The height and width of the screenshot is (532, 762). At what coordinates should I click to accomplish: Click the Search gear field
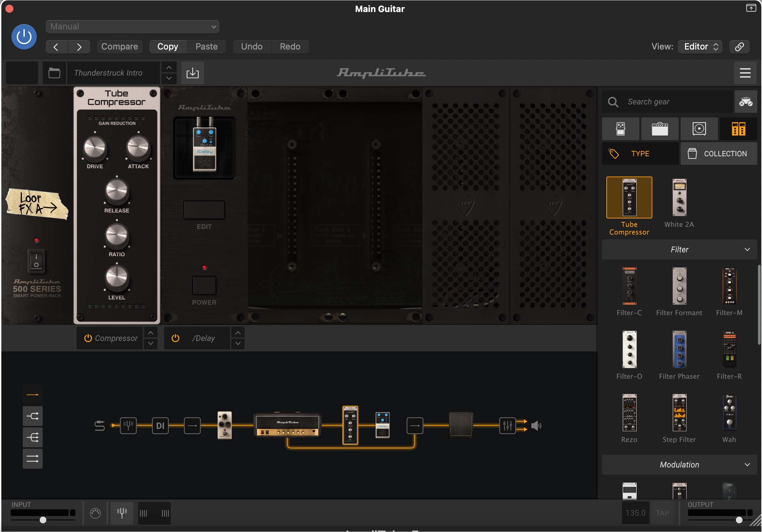pos(667,102)
